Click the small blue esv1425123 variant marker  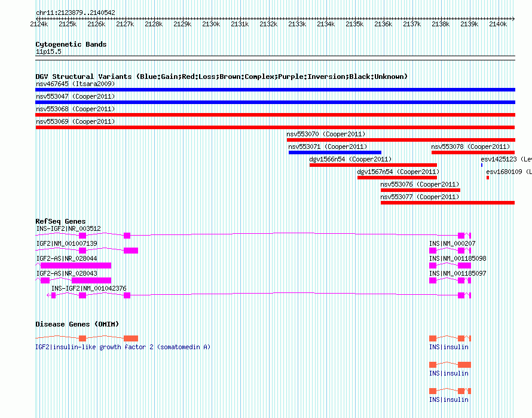click(482, 165)
